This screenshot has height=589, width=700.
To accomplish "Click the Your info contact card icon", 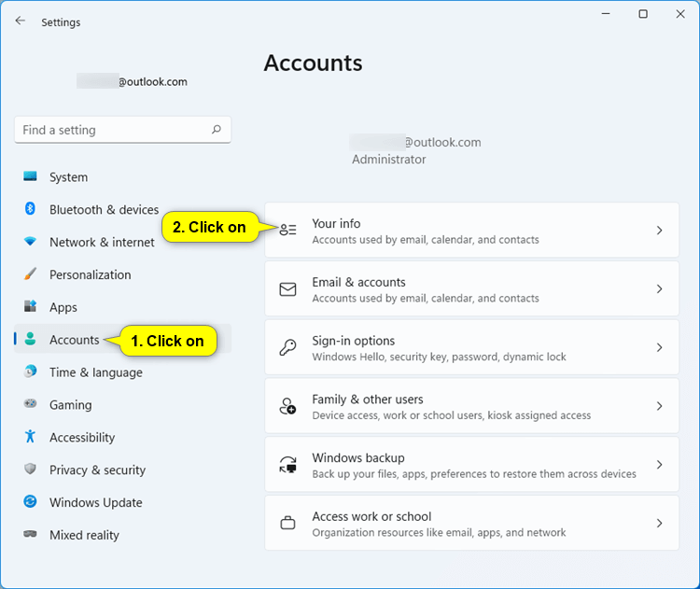I will click(x=288, y=230).
